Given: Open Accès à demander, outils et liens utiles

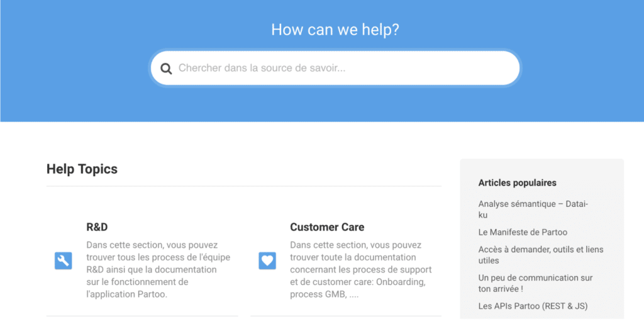Looking at the screenshot, I should 540,255.
